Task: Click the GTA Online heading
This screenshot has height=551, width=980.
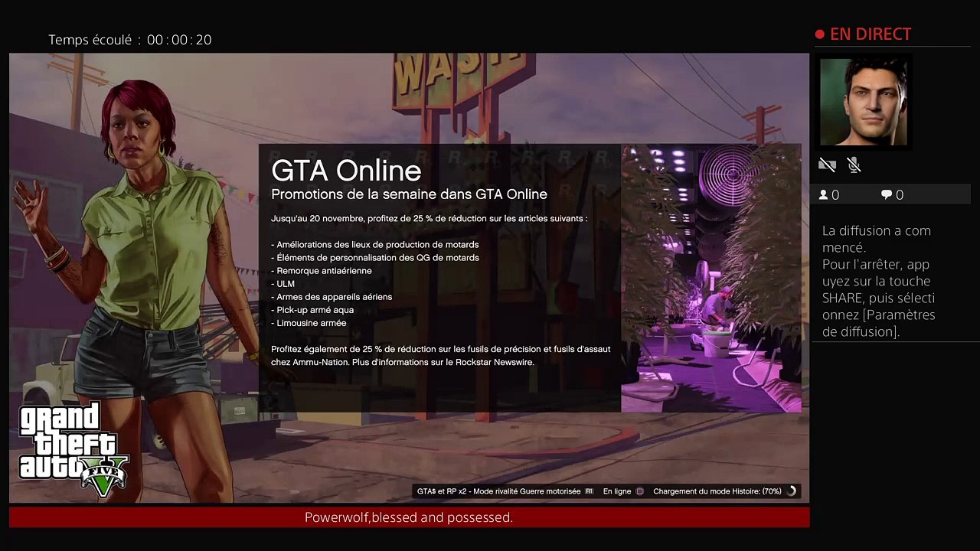Action: 346,170
